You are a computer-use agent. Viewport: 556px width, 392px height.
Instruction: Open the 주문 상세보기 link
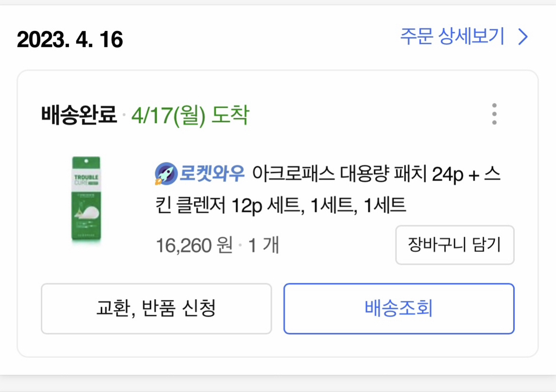coord(452,37)
